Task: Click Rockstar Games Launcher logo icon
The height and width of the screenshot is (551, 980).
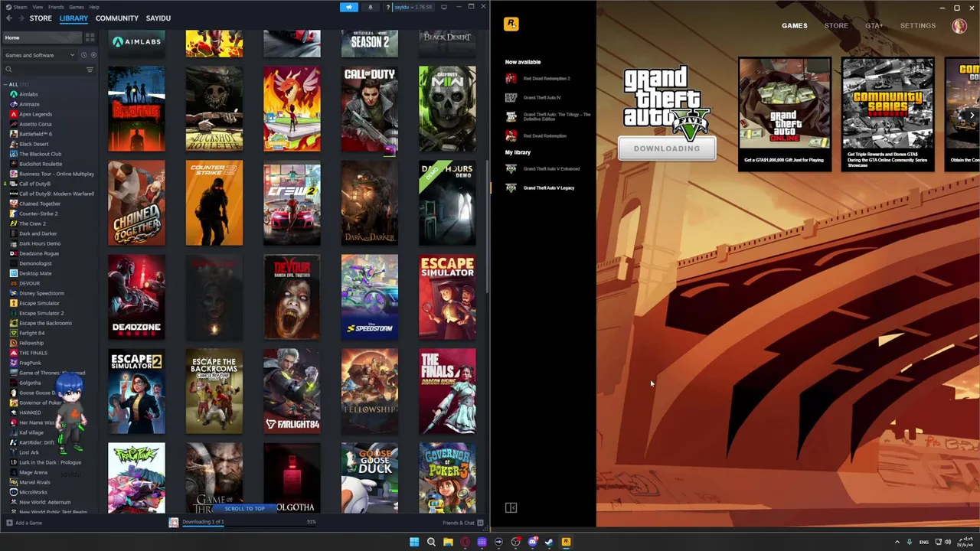Action: tap(511, 24)
